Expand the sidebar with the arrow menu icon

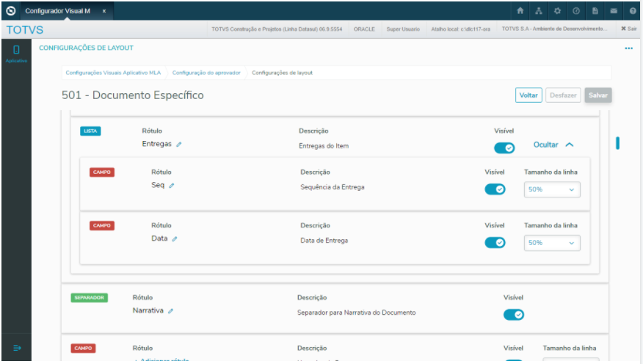17,348
